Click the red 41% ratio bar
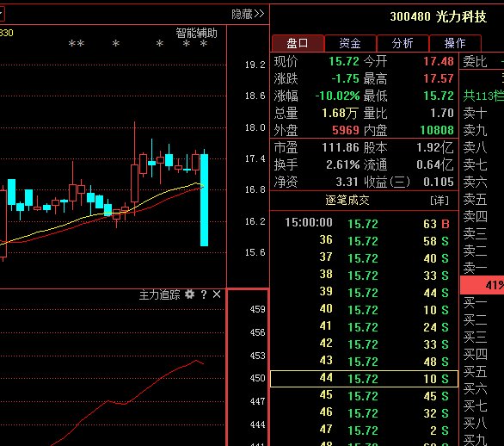The width and height of the screenshot is (504, 446). pos(482,285)
